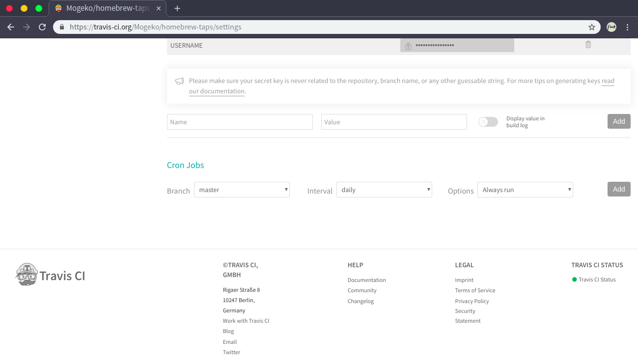Open the footer Email link

230,342
